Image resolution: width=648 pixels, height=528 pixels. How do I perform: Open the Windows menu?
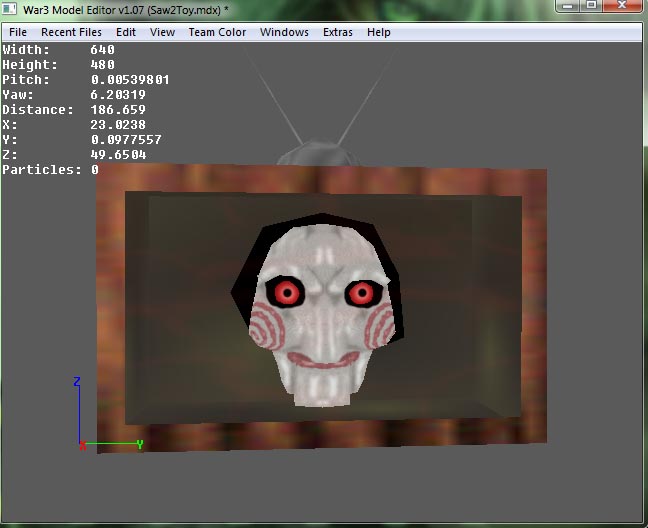pyautogui.click(x=284, y=32)
